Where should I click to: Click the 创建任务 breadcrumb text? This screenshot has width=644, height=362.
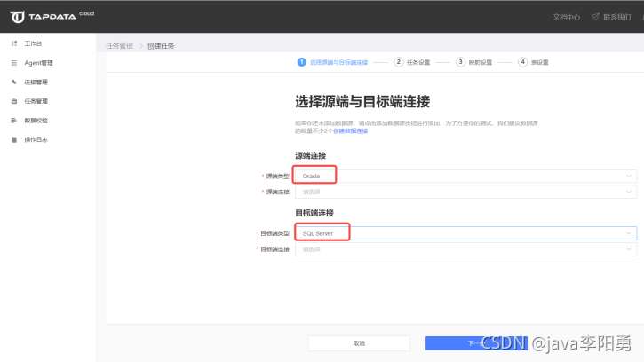point(161,45)
